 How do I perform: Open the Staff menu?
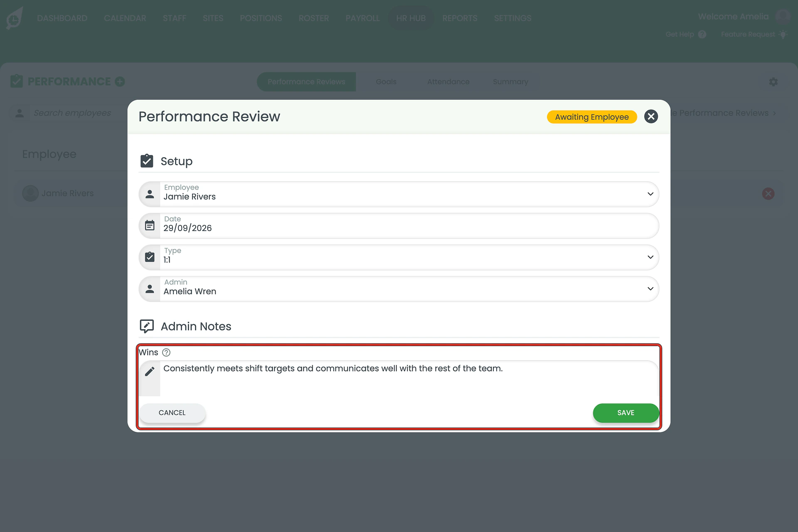tap(175, 18)
